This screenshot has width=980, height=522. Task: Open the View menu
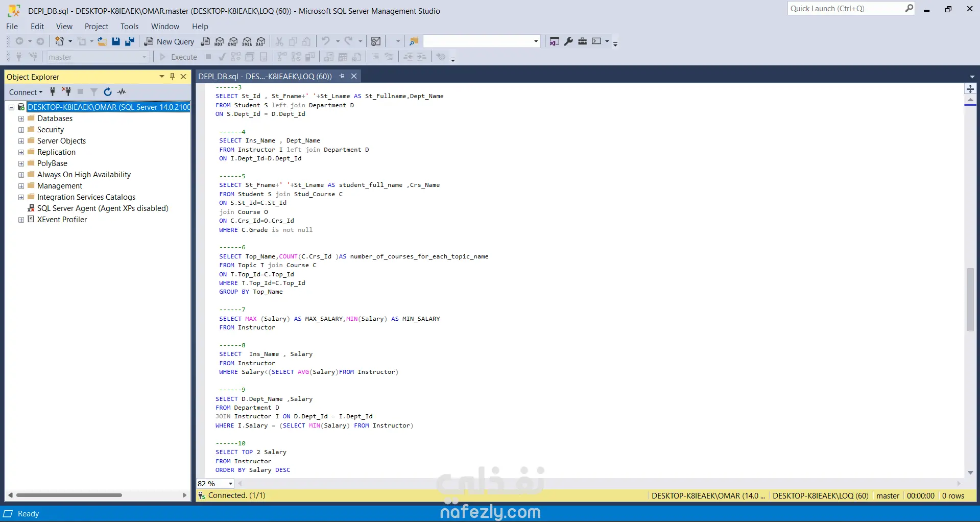[64, 27]
